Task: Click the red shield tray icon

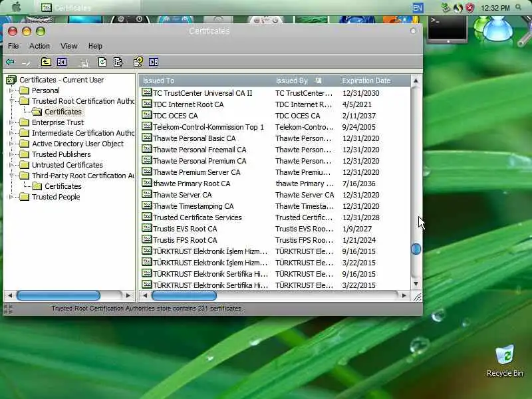Action: pos(469,8)
